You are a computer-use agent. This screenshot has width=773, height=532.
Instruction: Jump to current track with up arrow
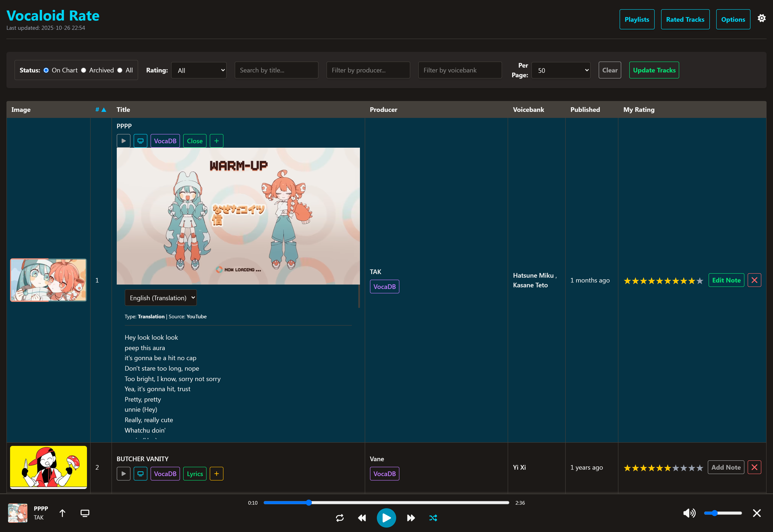(x=62, y=513)
